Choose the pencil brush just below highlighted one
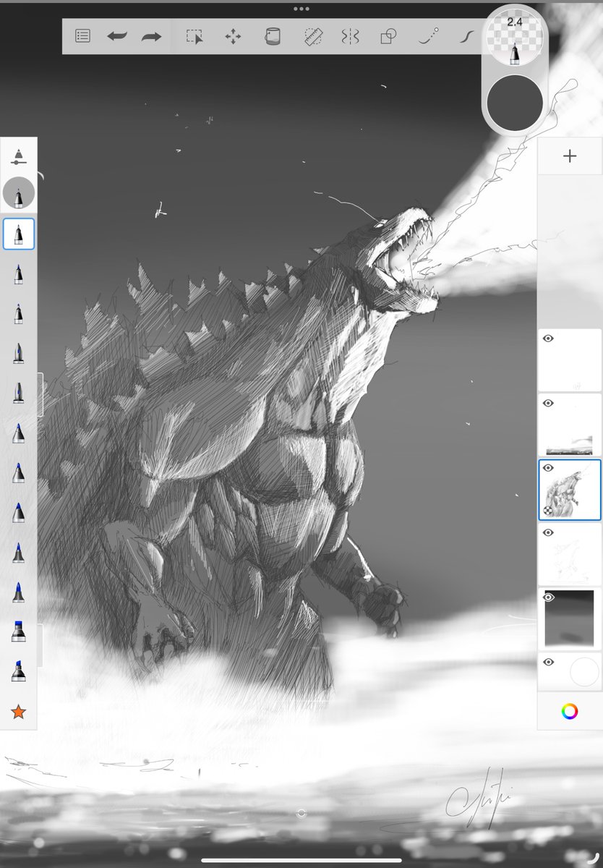 pos(19,274)
